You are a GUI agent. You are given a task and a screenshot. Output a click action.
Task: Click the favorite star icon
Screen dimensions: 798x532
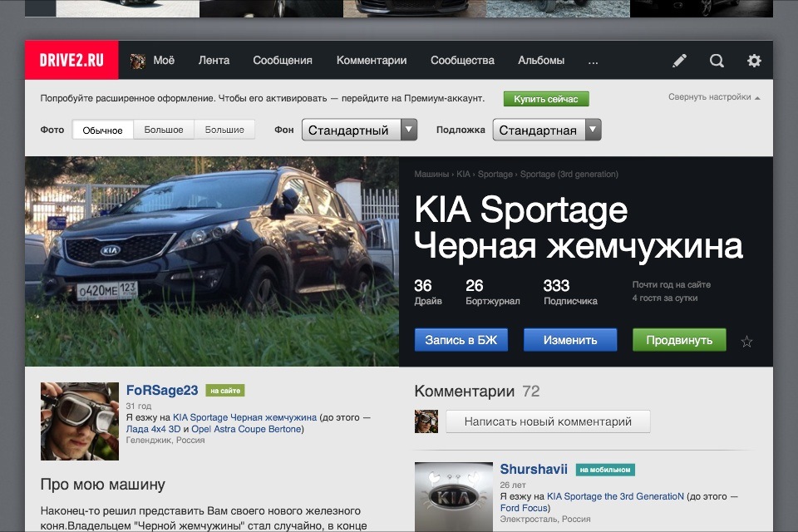(746, 341)
